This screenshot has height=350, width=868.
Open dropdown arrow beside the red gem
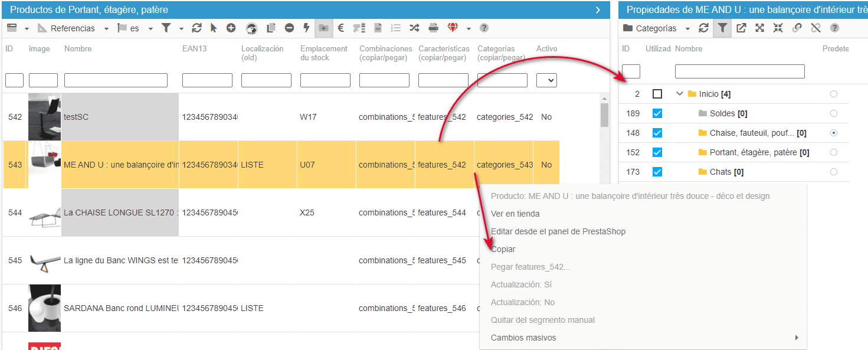(469, 28)
